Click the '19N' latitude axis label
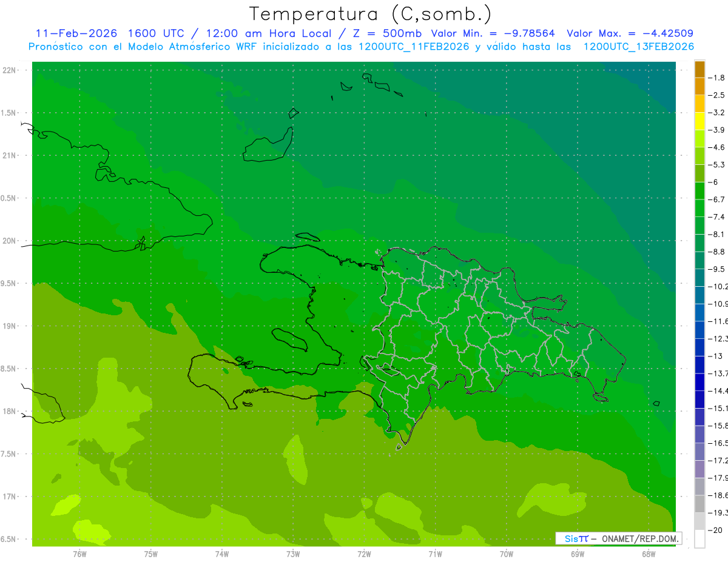 tap(10, 326)
